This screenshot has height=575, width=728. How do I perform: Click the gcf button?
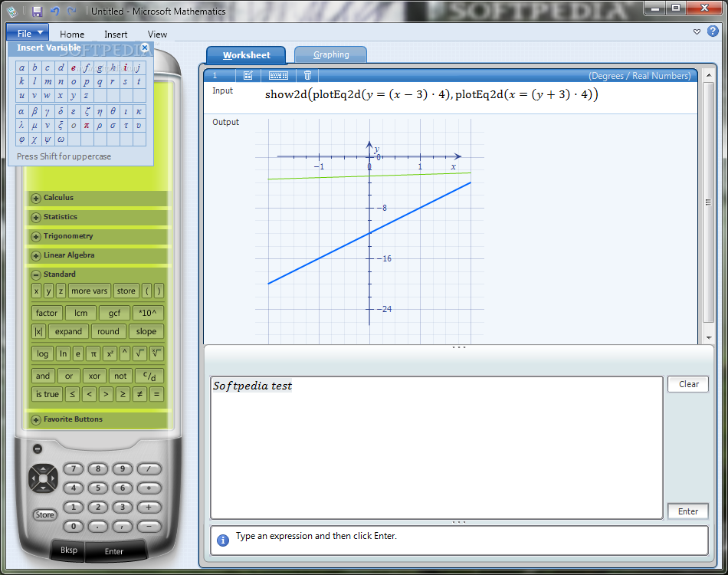click(114, 313)
